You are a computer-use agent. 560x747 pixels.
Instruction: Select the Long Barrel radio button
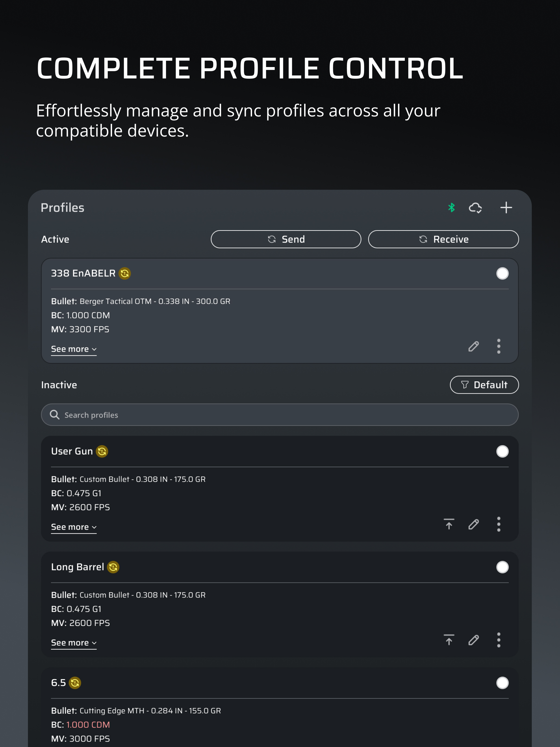tap(502, 567)
